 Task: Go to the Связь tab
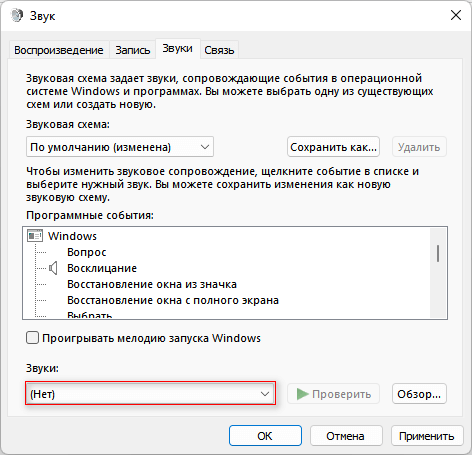point(219,50)
